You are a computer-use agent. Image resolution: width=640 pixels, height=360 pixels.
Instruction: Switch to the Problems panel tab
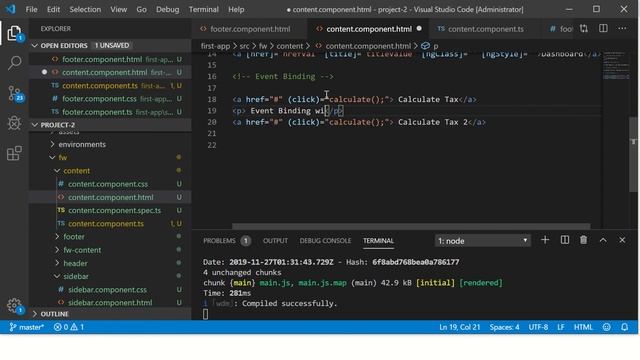tap(227, 241)
